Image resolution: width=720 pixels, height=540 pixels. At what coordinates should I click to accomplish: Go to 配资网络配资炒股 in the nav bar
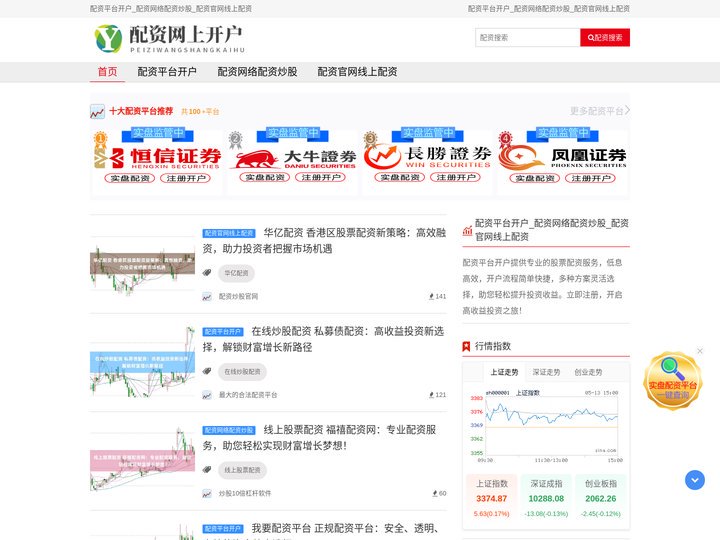point(257,72)
